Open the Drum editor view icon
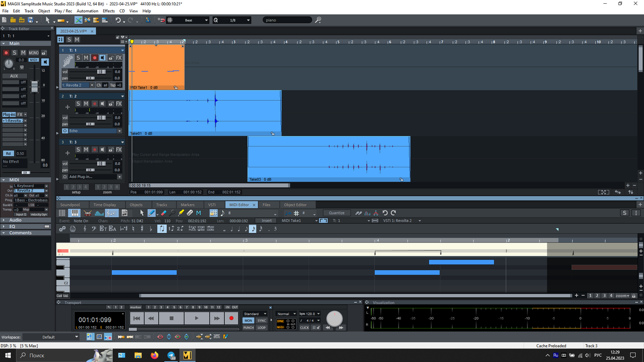644x362 pixels. pos(87,213)
